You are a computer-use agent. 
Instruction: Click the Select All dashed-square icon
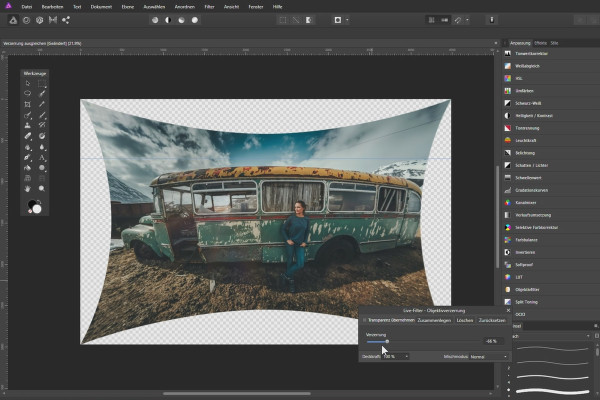283,20
